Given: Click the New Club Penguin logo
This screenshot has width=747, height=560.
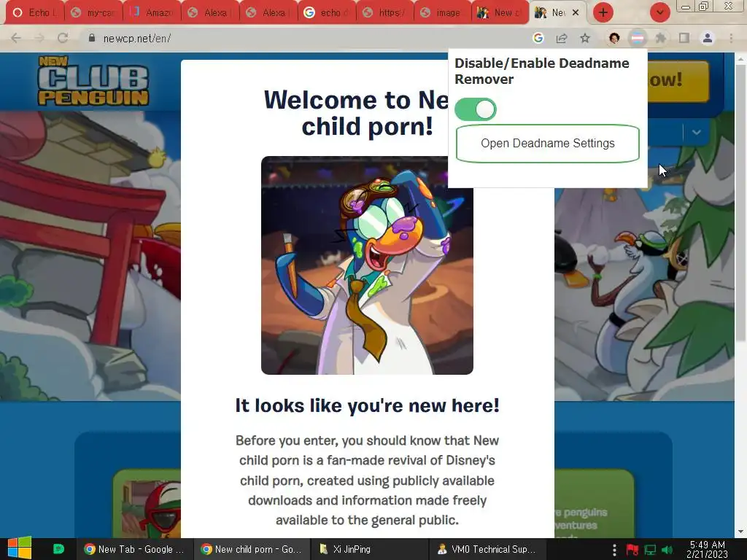Looking at the screenshot, I should [93, 81].
